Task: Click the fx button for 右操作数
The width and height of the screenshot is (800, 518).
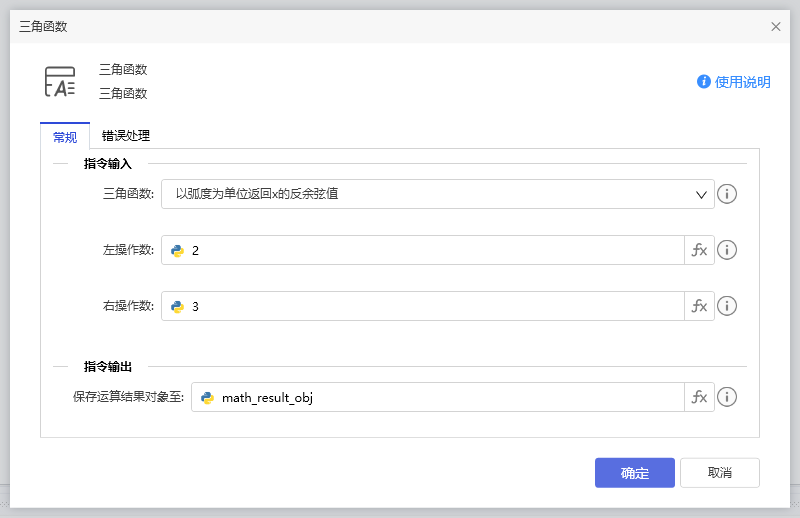Action: 699,306
